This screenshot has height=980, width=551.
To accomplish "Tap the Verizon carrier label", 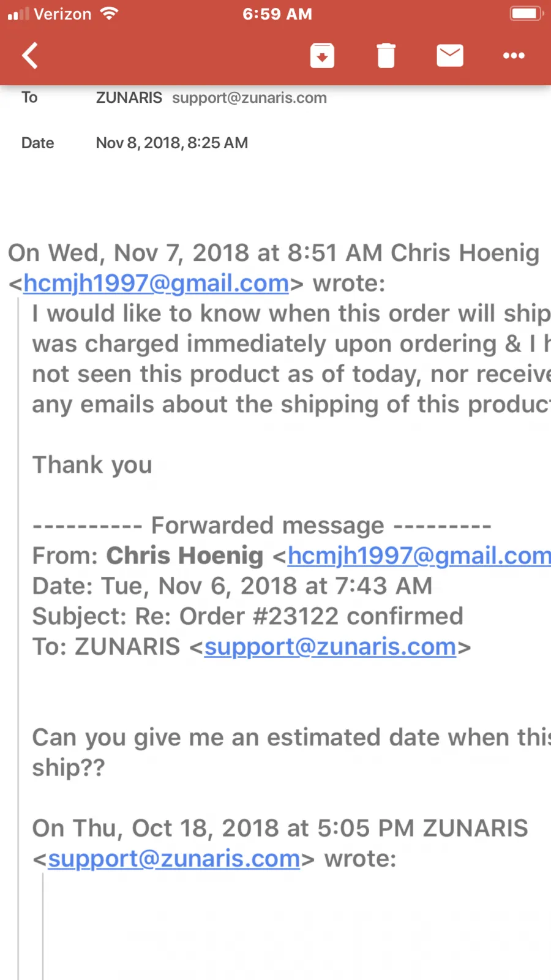I will point(62,14).
